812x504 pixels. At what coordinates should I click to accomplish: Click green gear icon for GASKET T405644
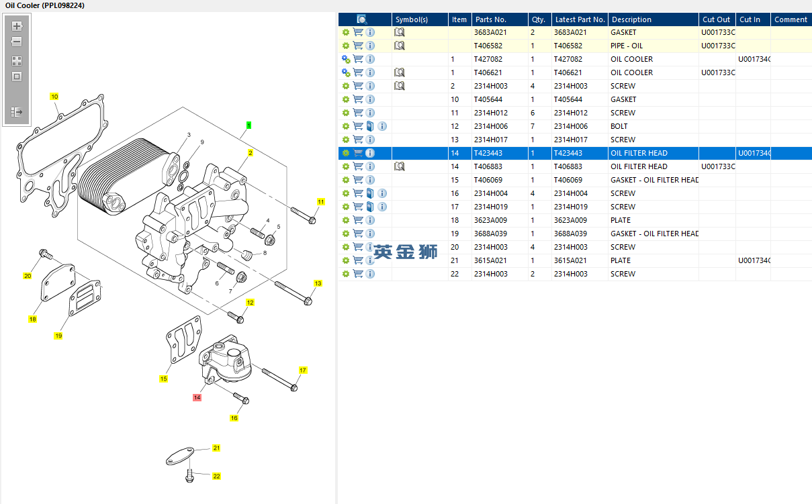pos(346,99)
